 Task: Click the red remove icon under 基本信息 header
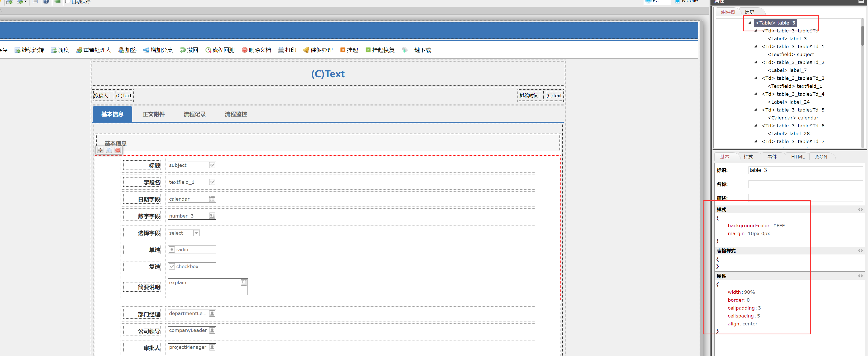pos(118,150)
